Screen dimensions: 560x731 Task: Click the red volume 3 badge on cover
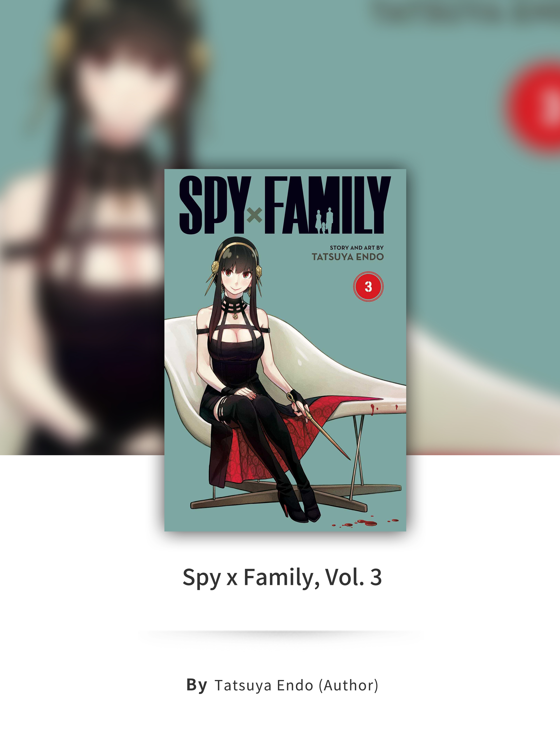[x=368, y=287]
